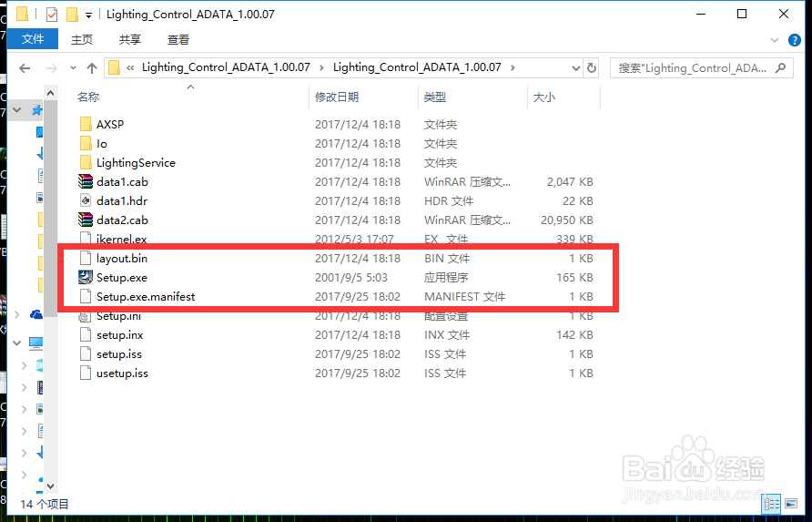Select the data2.cab WinRAR archive icon

(86, 220)
